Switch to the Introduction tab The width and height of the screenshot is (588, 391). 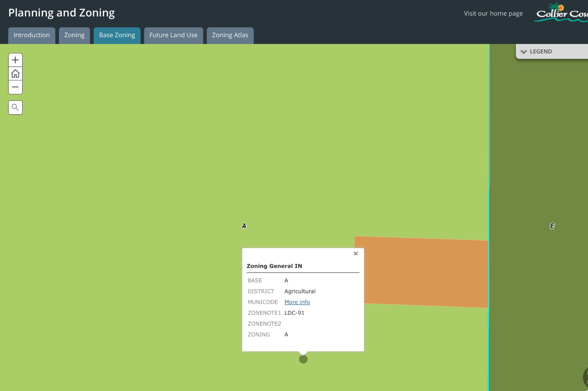[x=32, y=35]
